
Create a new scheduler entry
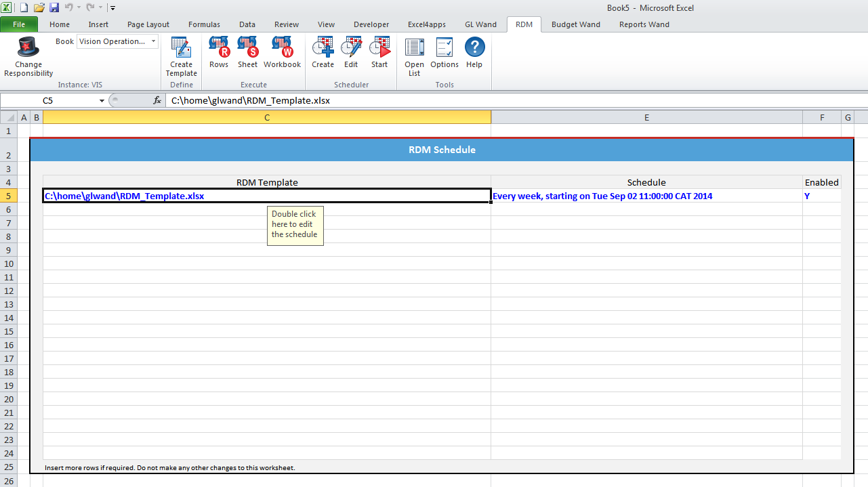(x=323, y=53)
